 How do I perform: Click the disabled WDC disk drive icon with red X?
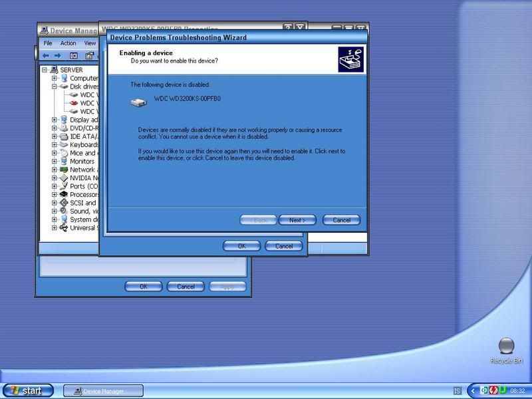(x=74, y=103)
